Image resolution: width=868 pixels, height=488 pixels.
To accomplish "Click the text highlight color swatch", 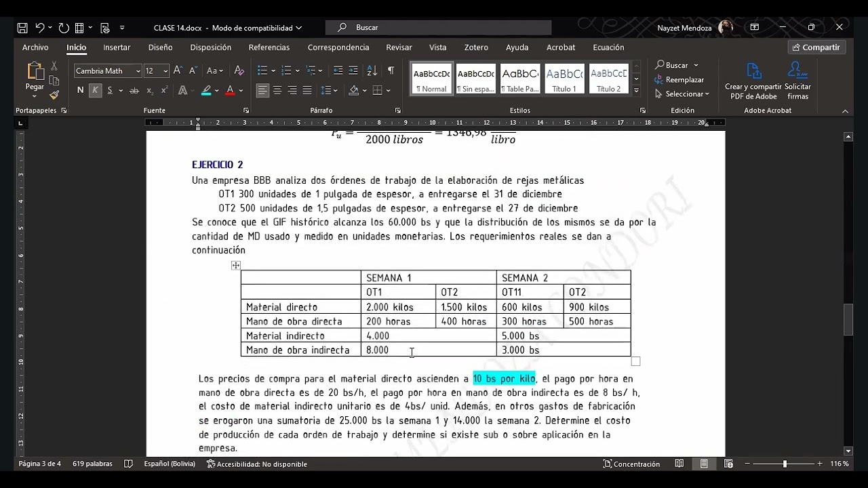I will coord(206,90).
